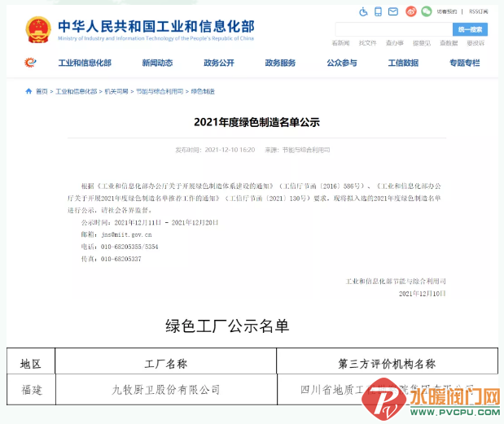This screenshot has width=504, height=424.
Task: Open the 工信数据 nav menu
Action: (x=403, y=63)
